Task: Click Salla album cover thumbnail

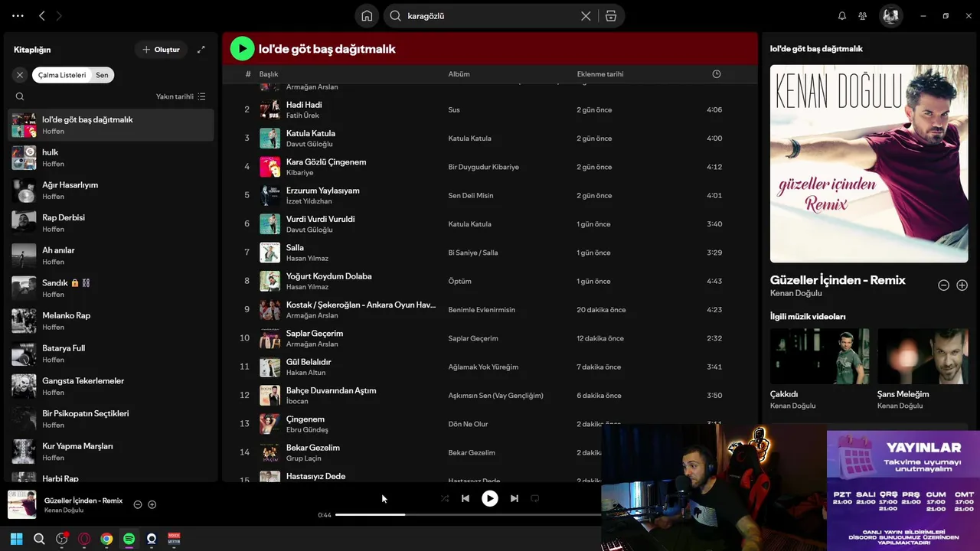Action: click(x=269, y=253)
